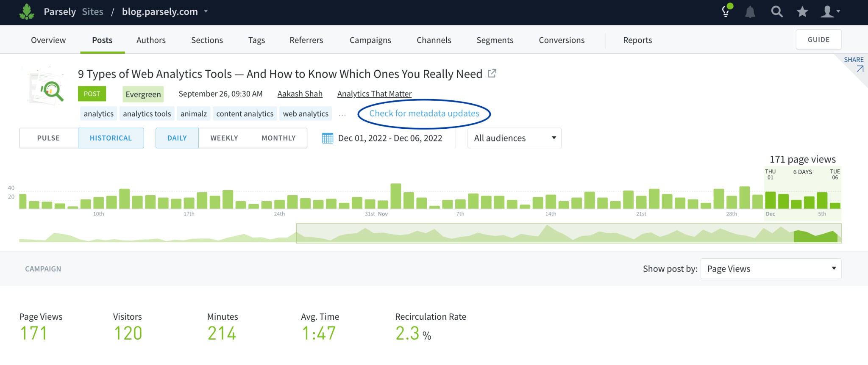Select the web analytics tag
Viewport: 868px width, 365px height.
pos(306,113)
